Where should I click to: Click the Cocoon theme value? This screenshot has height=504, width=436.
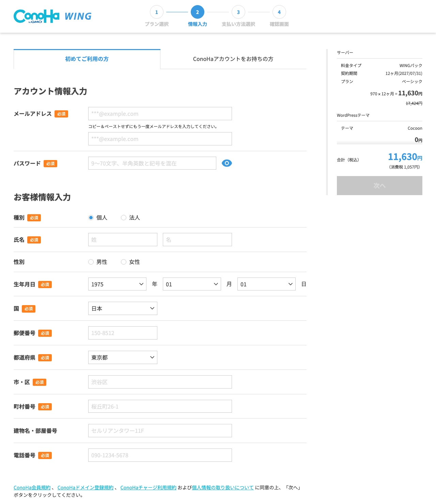(415, 128)
